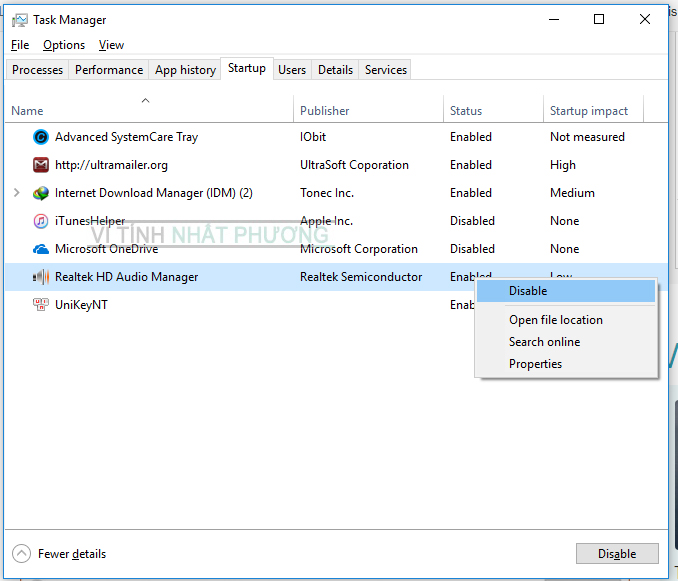Collapse view using Fewer details arrow

coord(22,553)
